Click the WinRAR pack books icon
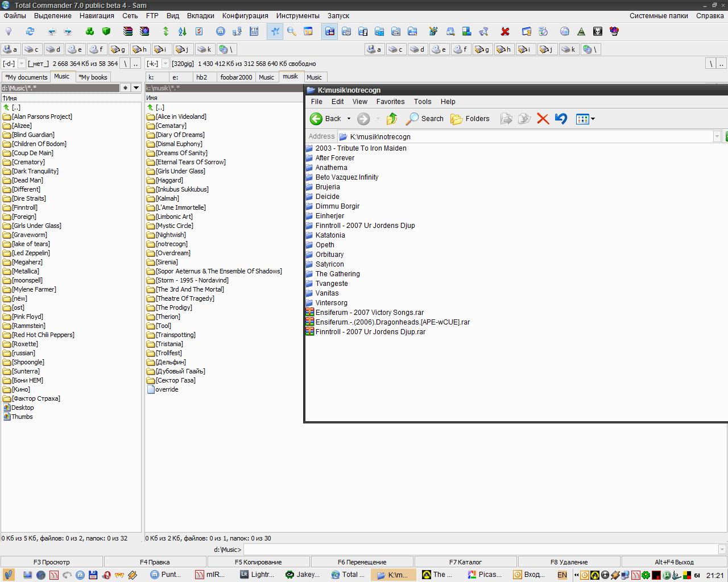Image resolution: width=728 pixels, height=582 pixels. point(128,31)
